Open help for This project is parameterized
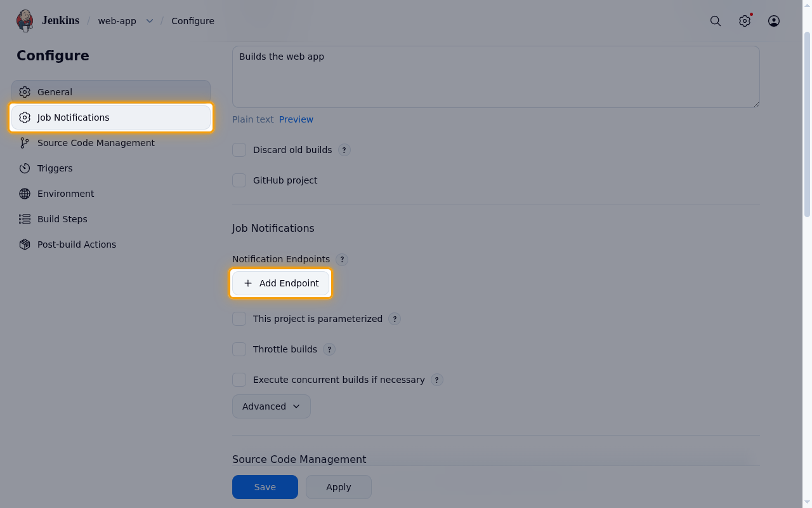812x508 pixels. [395, 319]
